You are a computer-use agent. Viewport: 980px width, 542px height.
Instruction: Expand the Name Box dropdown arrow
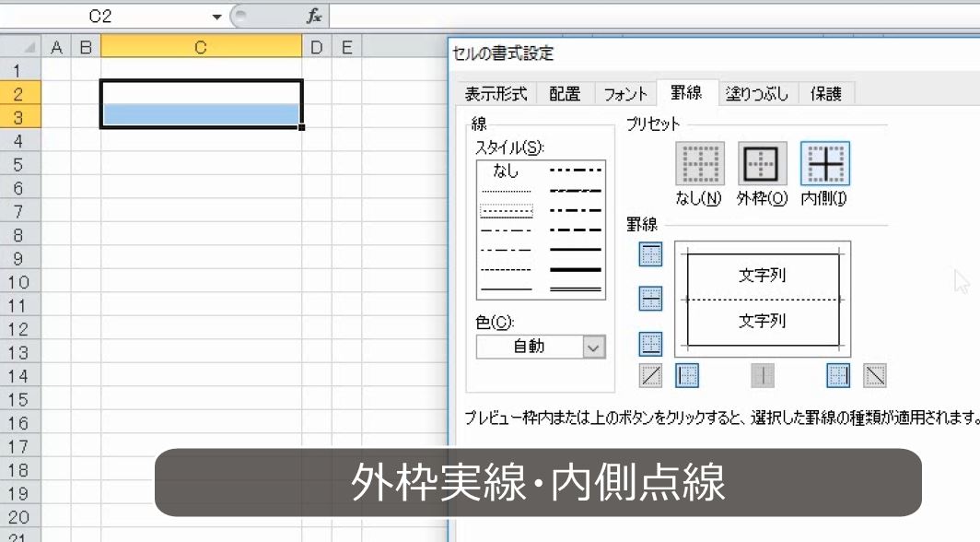coord(216,17)
